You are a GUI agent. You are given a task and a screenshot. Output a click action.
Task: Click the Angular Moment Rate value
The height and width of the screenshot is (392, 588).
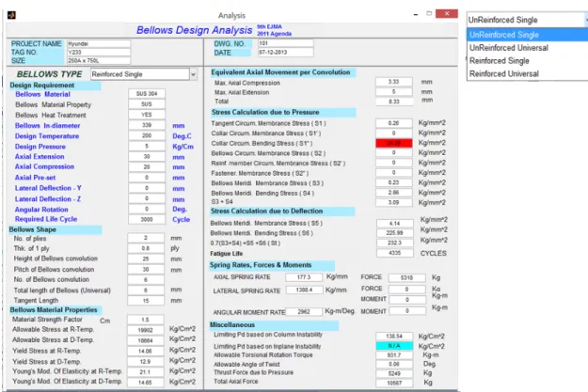[x=304, y=312]
